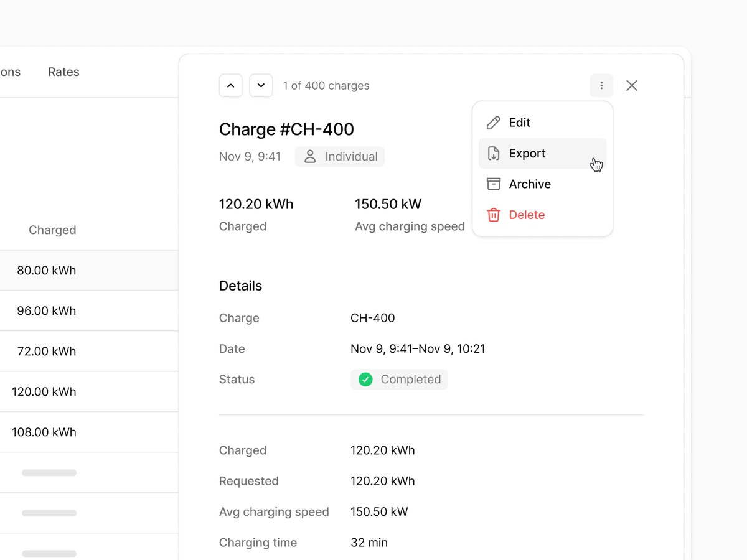Select the 96.00 kWh table row
Screen dimensions: 747x560
pos(89,310)
